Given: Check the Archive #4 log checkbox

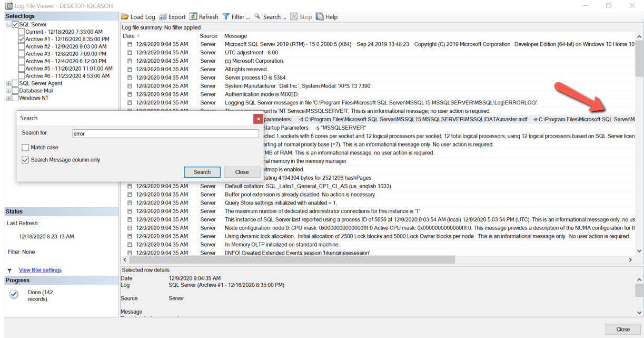Looking at the screenshot, I should coord(22,61).
